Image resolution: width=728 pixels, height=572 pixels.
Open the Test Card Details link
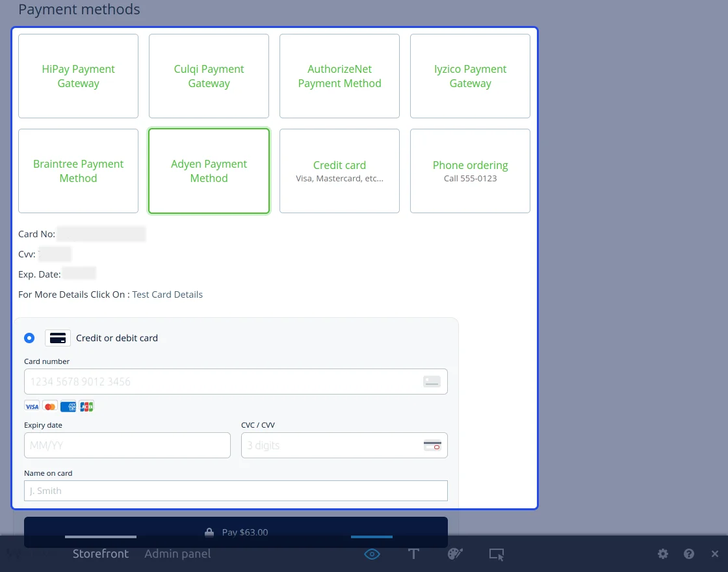168,294
